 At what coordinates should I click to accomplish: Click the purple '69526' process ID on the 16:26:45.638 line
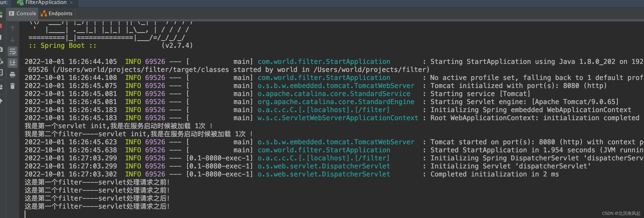[155, 150]
